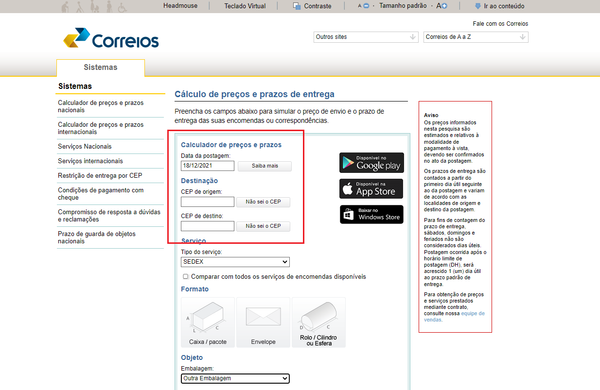Open Serviços Nacionais in sidebar
600x390 pixels.
[x=85, y=147]
